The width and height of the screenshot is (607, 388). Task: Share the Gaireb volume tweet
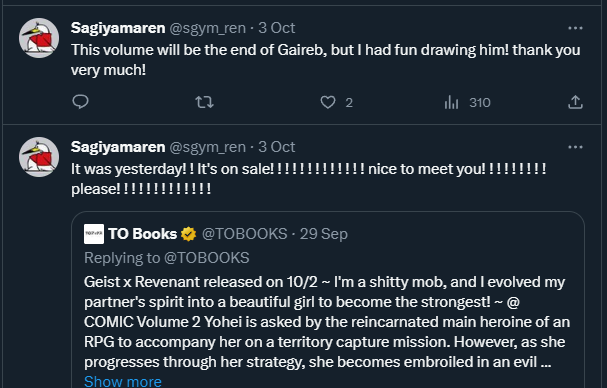[x=575, y=102]
